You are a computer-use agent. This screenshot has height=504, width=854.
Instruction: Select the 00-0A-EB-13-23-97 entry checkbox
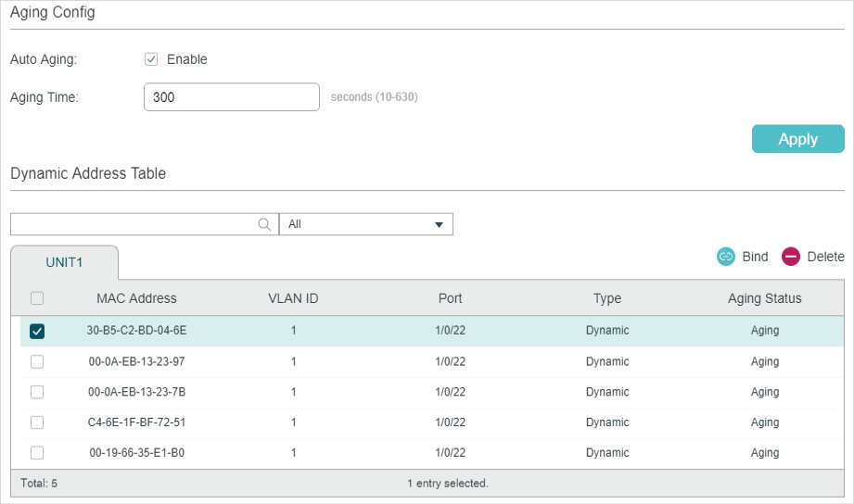37,361
